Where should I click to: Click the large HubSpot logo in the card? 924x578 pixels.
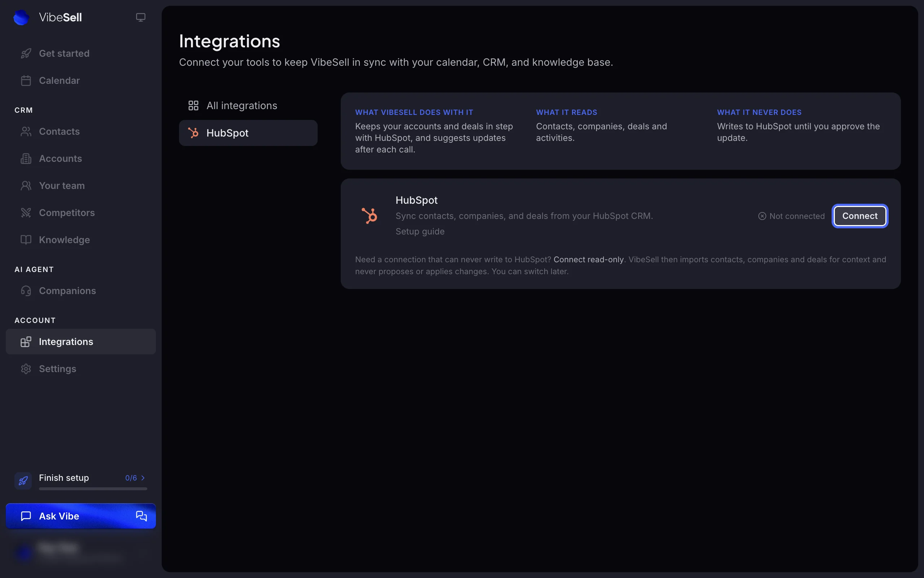(369, 216)
